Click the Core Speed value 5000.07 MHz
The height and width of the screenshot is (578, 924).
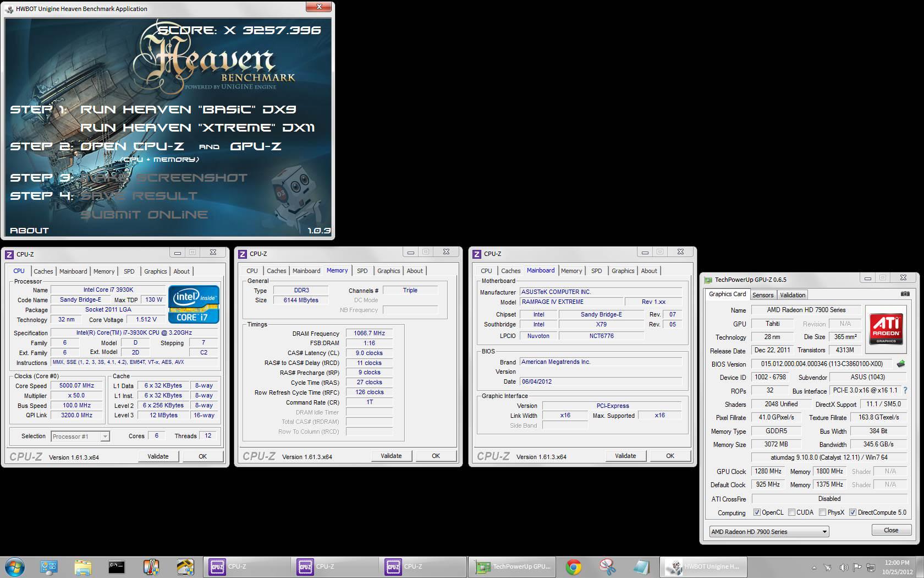[76, 385]
